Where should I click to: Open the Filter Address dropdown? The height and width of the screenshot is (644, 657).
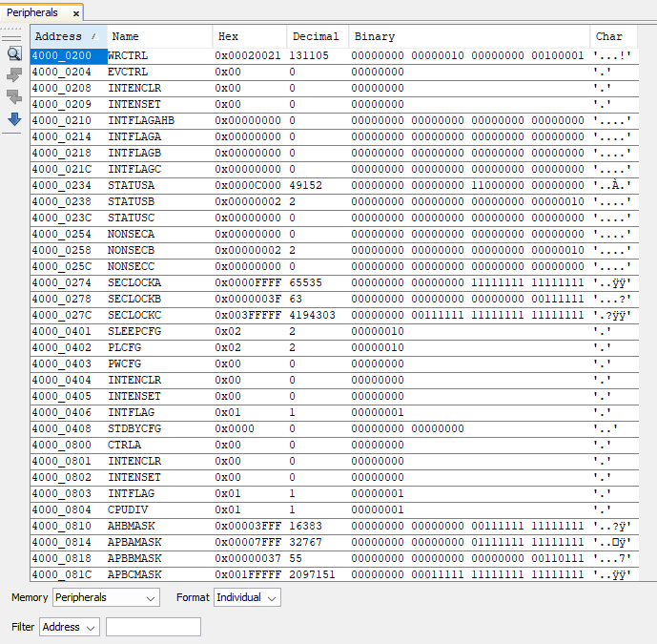tap(70, 627)
